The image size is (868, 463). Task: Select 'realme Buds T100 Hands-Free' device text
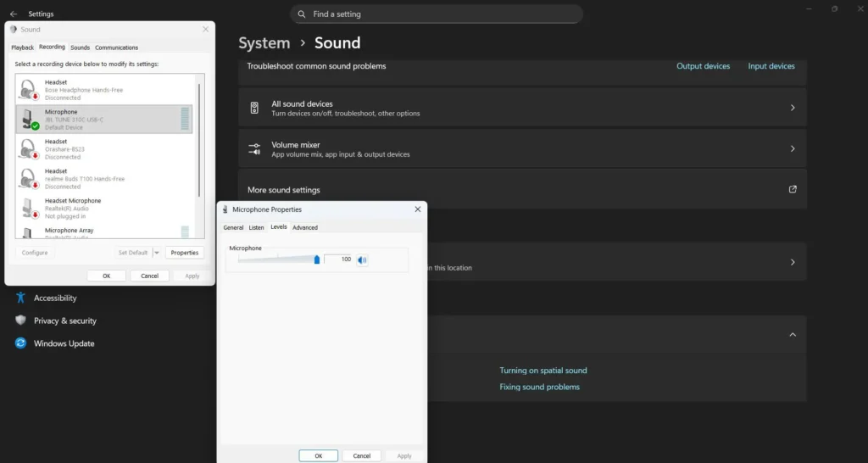coord(85,179)
